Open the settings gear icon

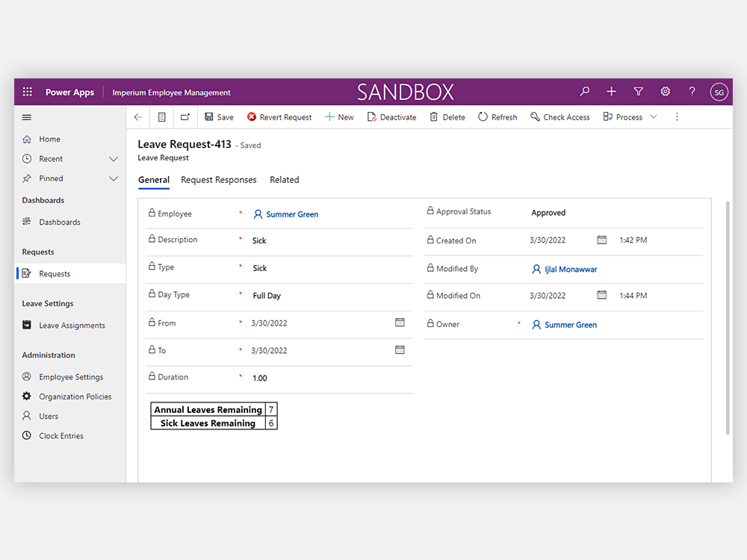[x=666, y=91]
